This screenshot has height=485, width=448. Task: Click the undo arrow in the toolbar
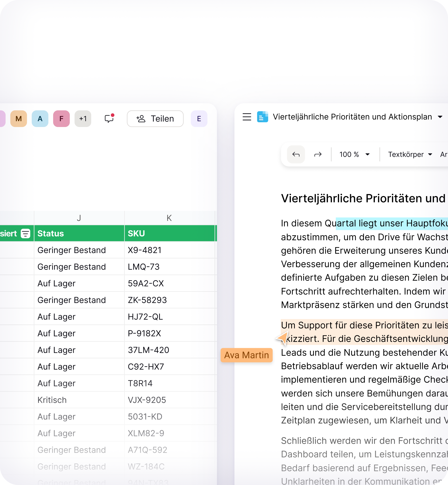click(296, 155)
